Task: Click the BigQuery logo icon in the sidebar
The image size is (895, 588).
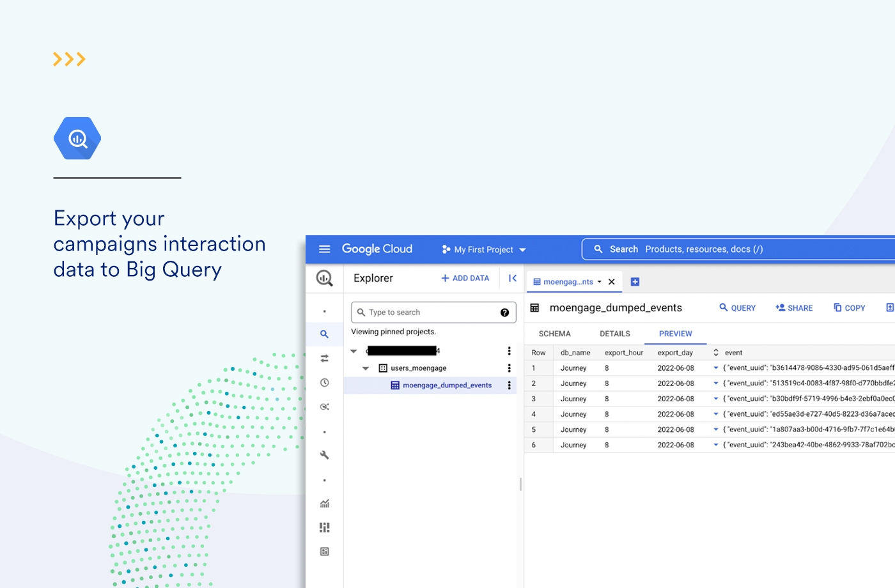Action: [324, 278]
